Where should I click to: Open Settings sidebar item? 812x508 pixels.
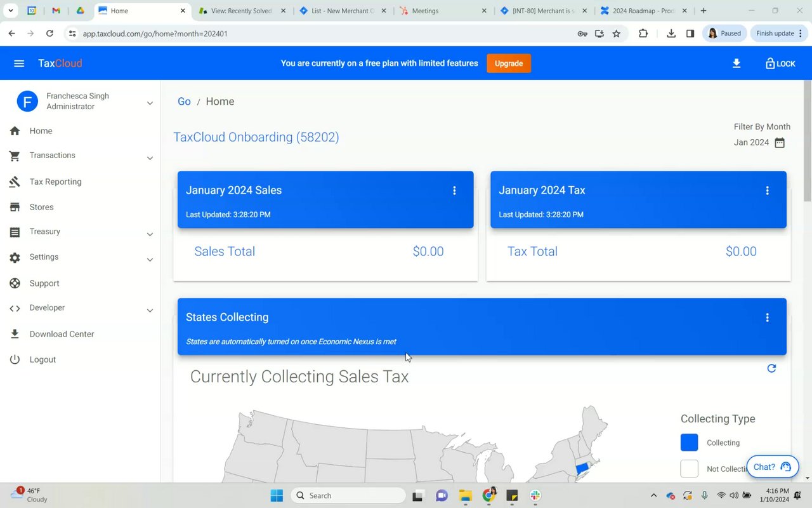[44, 257]
